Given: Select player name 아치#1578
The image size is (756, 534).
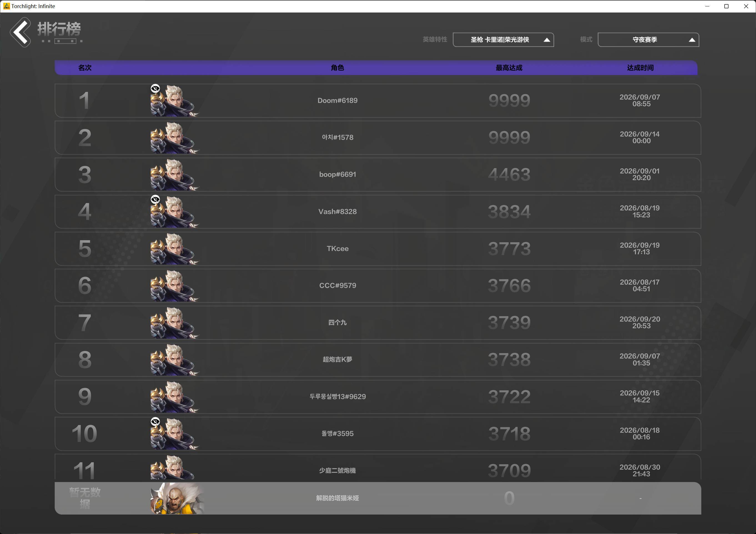Looking at the screenshot, I should click(338, 137).
